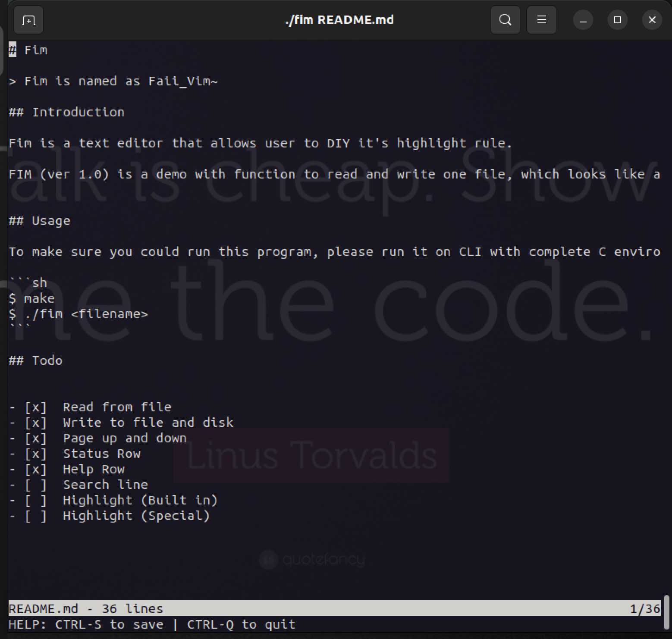Click the 'Read from file' todo line
672x639 pixels.
pos(90,407)
